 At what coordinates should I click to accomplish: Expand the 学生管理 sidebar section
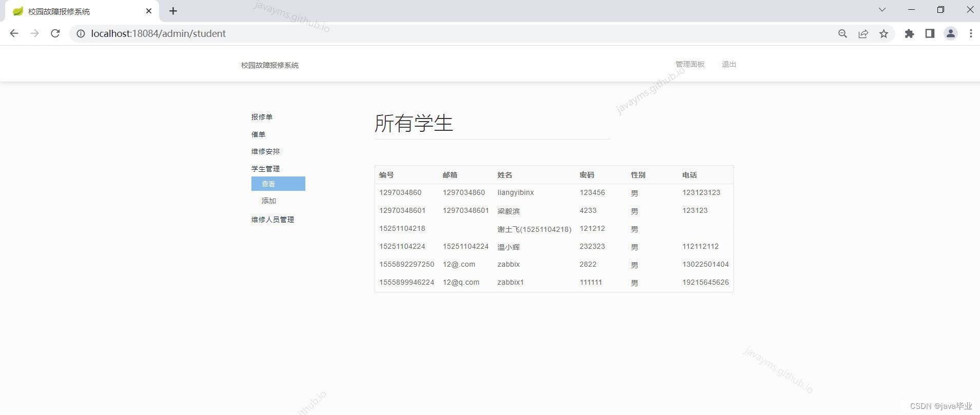[265, 169]
